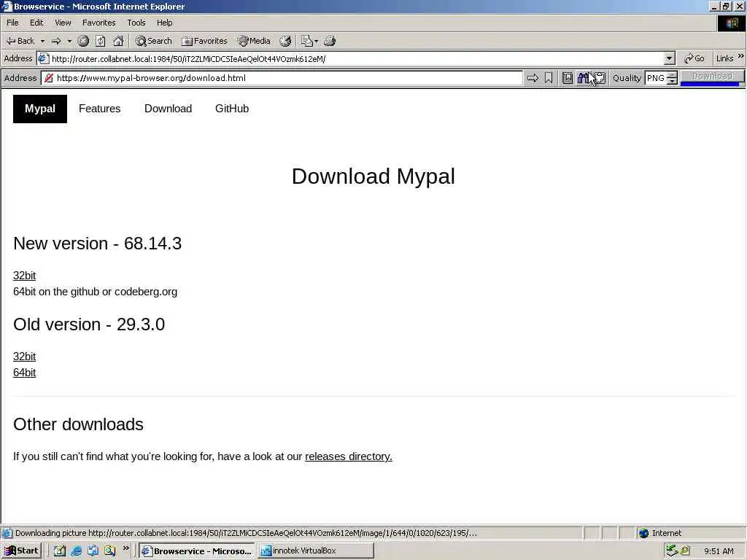Open the View menu
This screenshot has width=747, height=560.
click(x=63, y=23)
